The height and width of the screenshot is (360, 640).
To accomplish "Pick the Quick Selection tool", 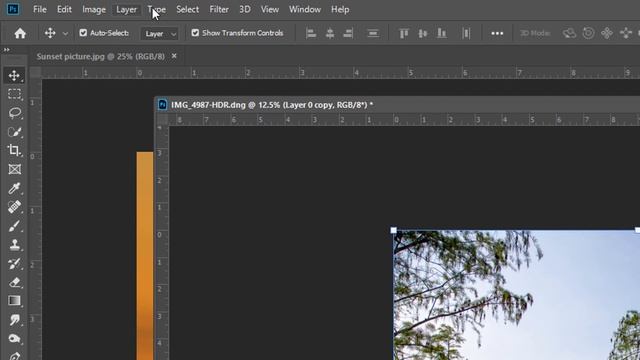I will (14, 132).
